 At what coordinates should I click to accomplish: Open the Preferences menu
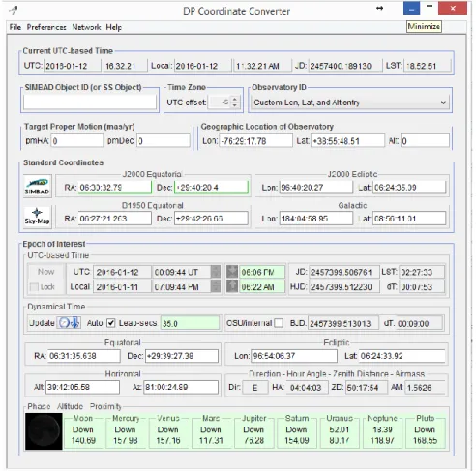click(46, 27)
